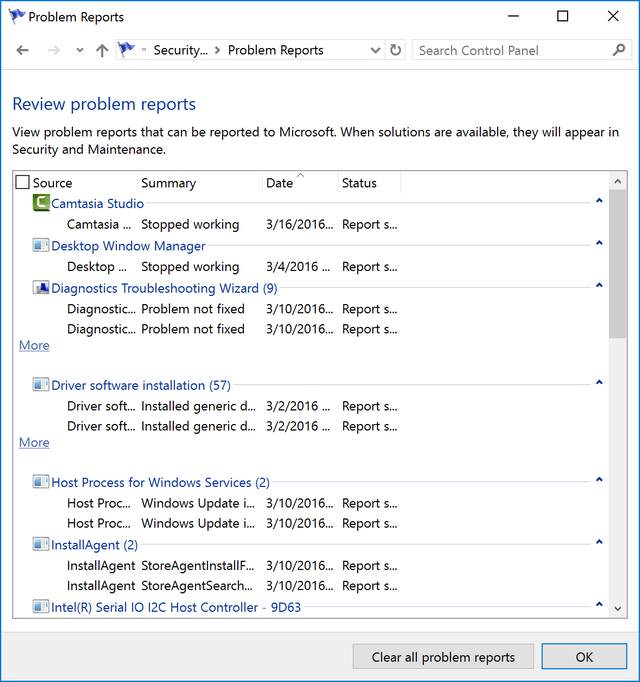Sort by the Summary column header

coord(169,183)
